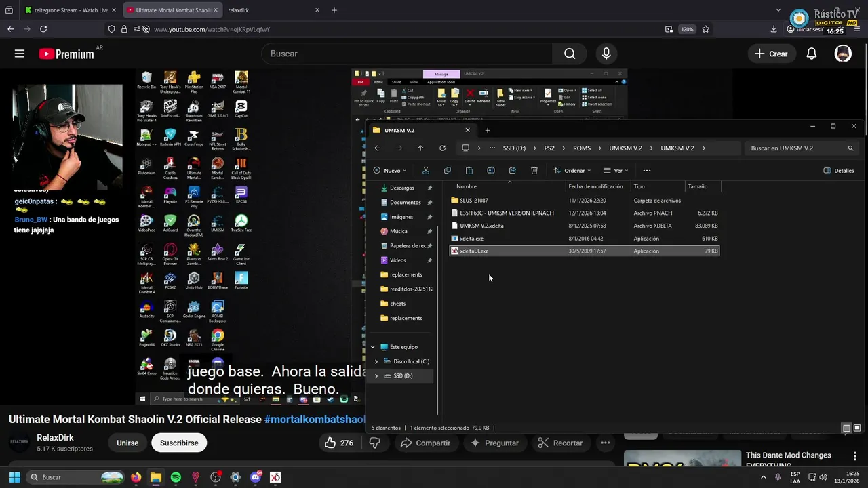Expand breadcrumb chevron after UMKSM V.2

[704, 148]
